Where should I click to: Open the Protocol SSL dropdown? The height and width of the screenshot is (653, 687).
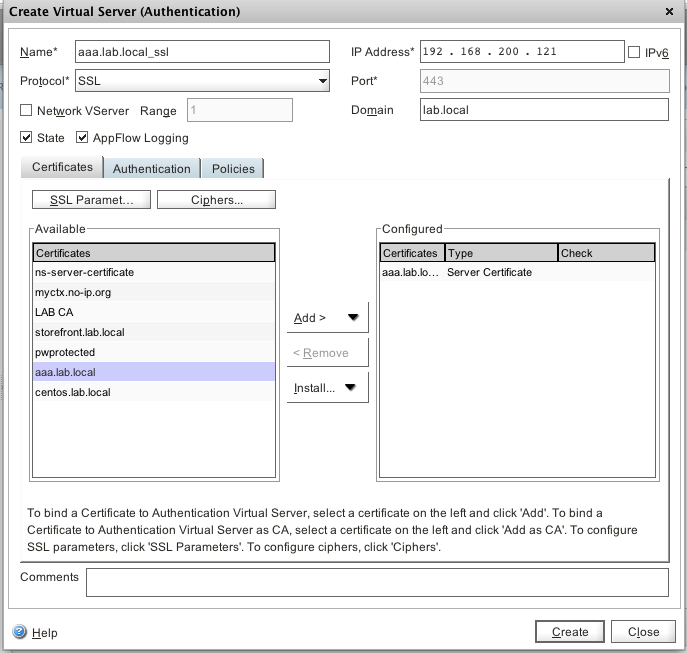click(x=322, y=81)
